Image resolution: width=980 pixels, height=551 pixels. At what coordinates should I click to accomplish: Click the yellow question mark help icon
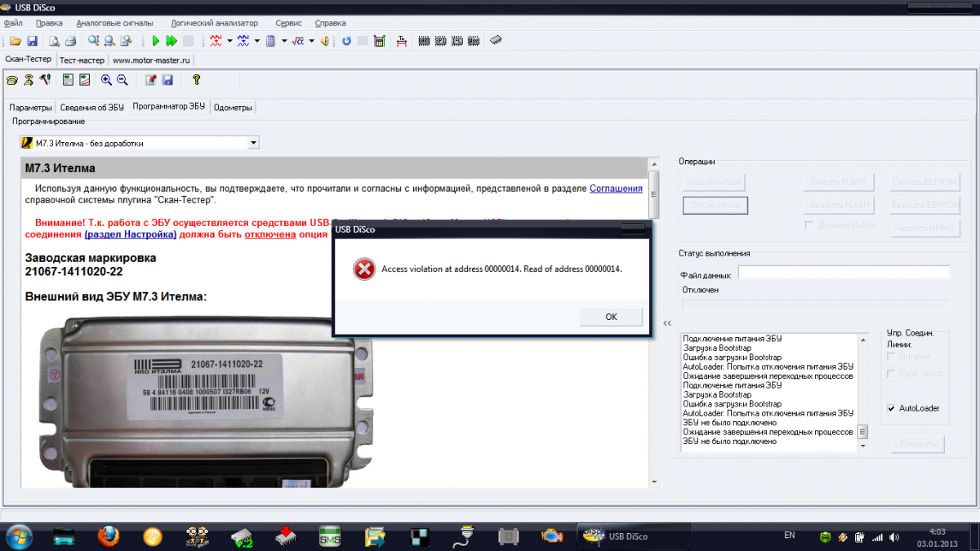[x=196, y=80]
